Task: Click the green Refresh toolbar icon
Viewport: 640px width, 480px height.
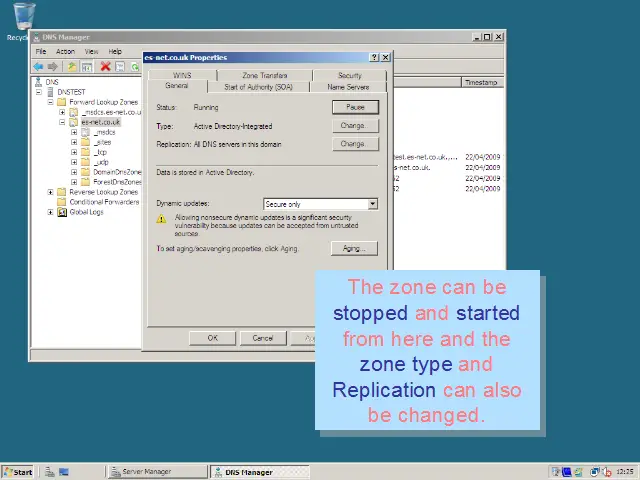Action: pos(135,67)
